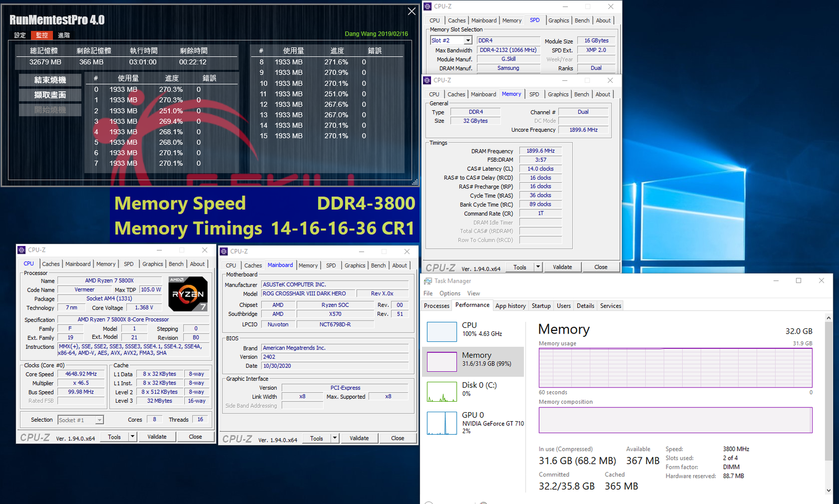Click the CPU-Z icon in the bottom-left window titlebar
The width and height of the screenshot is (839, 504).
[x=21, y=250]
